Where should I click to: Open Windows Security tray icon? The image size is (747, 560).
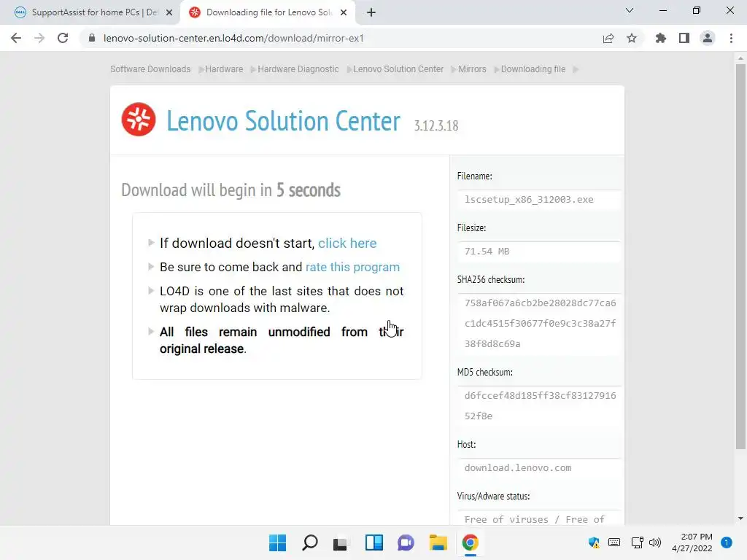coord(594,542)
